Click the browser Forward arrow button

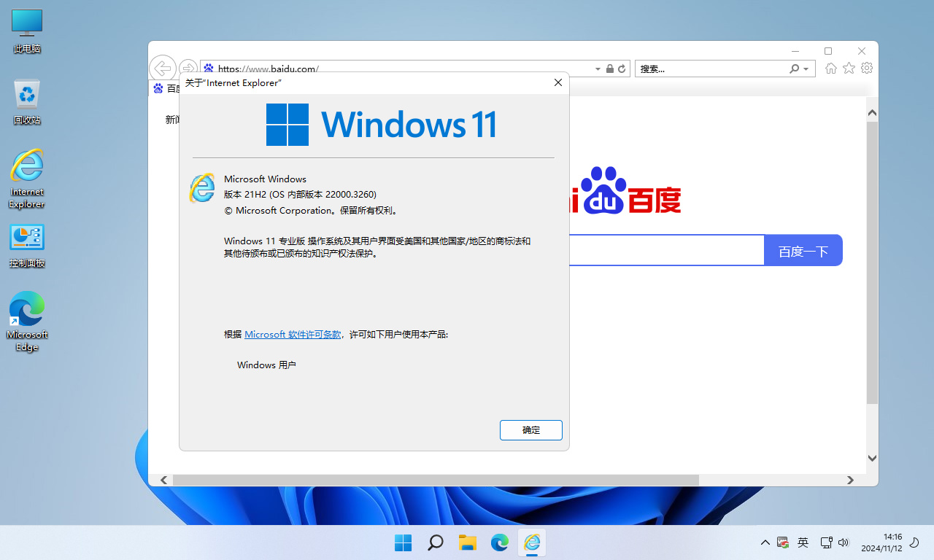point(188,69)
